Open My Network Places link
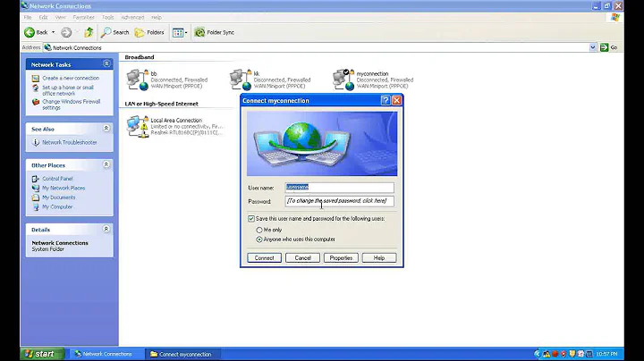The image size is (644, 361). click(64, 188)
